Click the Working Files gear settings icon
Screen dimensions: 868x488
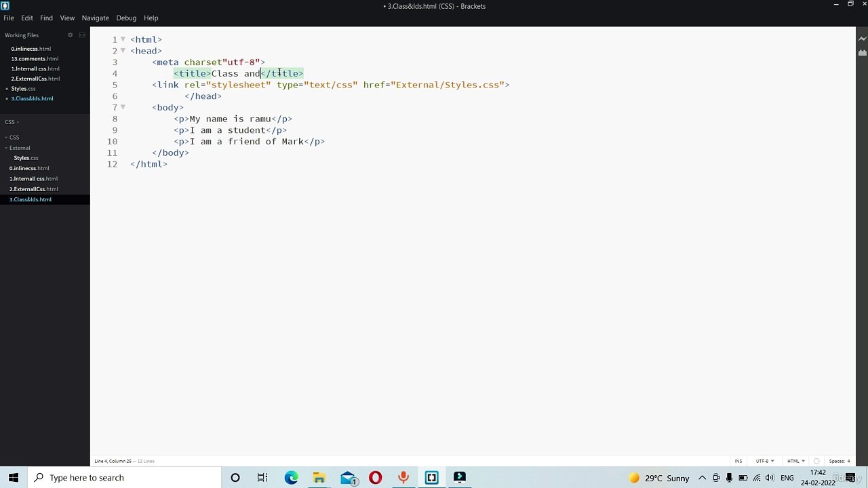click(70, 35)
